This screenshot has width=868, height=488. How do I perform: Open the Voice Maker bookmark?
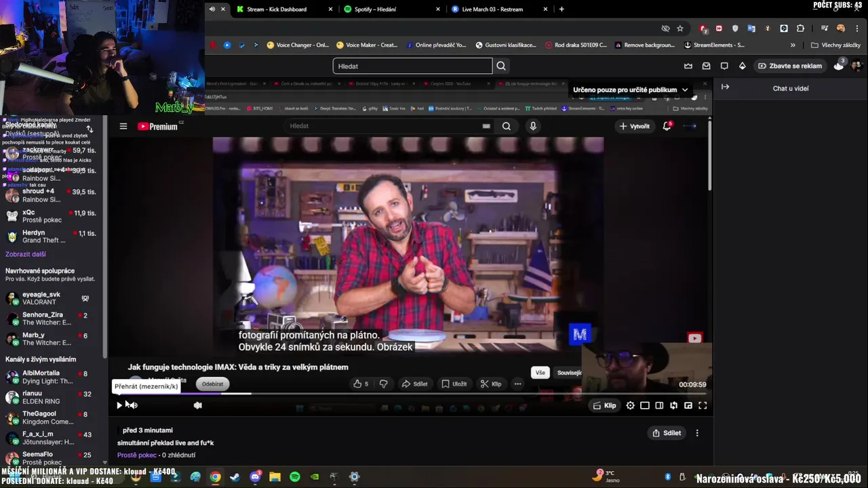coord(367,45)
